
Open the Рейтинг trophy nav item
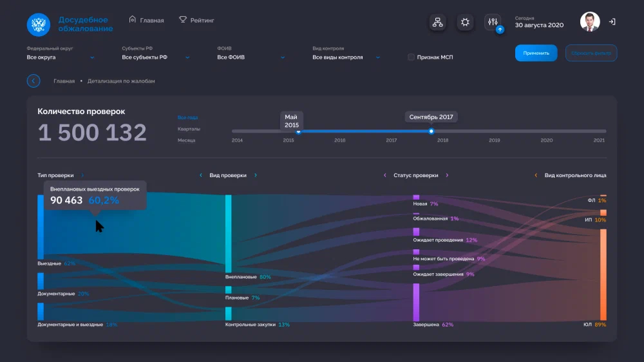pyautogui.click(x=196, y=20)
